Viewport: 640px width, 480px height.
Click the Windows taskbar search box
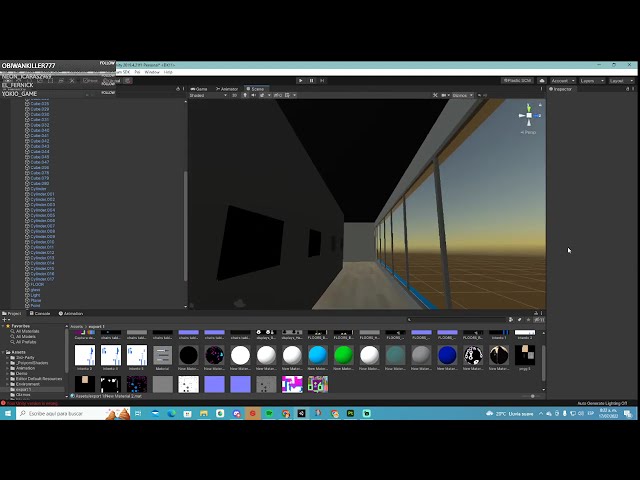[x=73, y=413]
